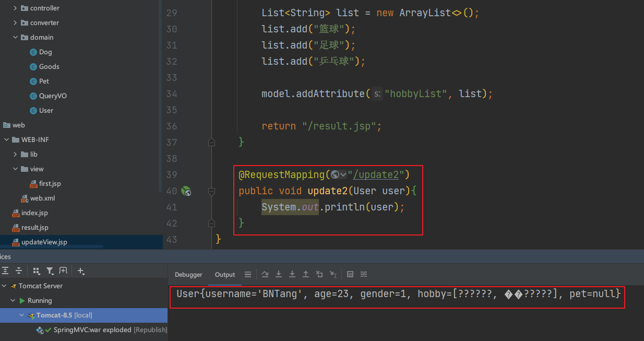Viewport: 644px width, 341px height.
Task: Toggle fold marker at line 37
Action: (x=211, y=142)
